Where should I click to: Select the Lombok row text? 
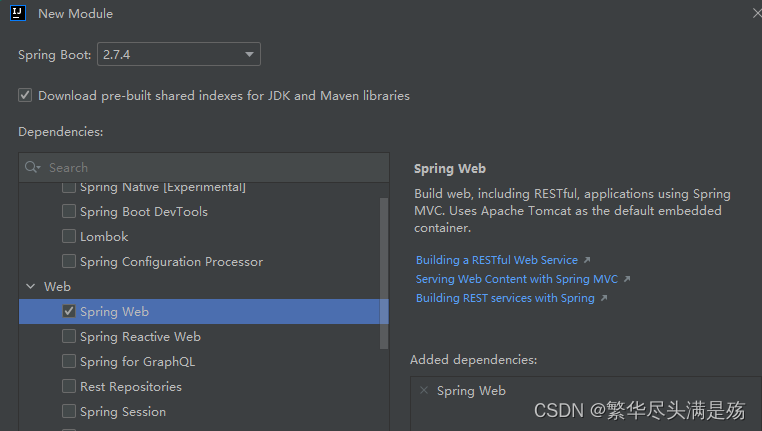(104, 237)
